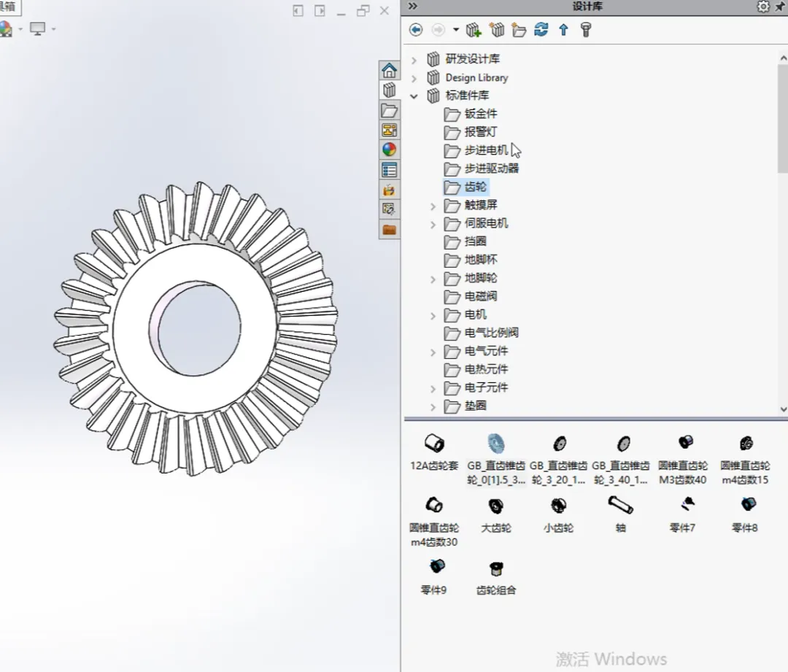Screen dimensions: 788x672
Task: Select the 电热元件 folder
Action: 476,369
